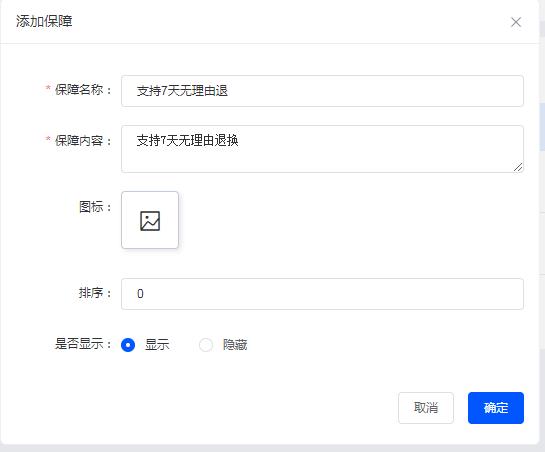The image size is (545, 452).
Task: Close the 添加保障 dialog with X
Action: click(x=516, y=22)
